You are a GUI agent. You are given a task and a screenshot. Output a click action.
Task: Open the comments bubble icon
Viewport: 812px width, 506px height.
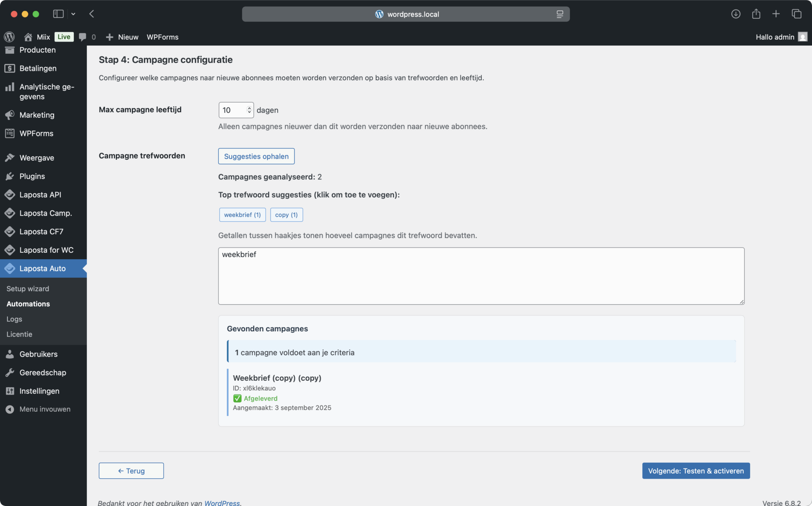pos(82,37)
